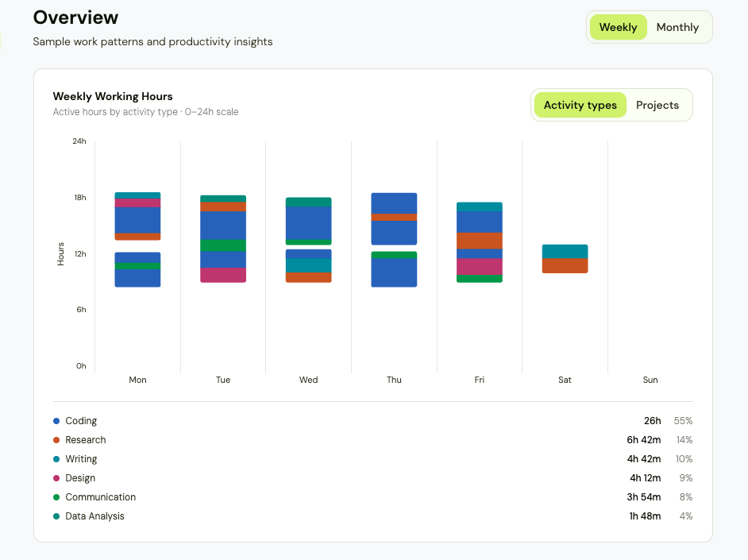Click the Data Analysis legend entry
Image resolution: width=748 pixels, height=560 pixels.
click(x=372, y=516)
